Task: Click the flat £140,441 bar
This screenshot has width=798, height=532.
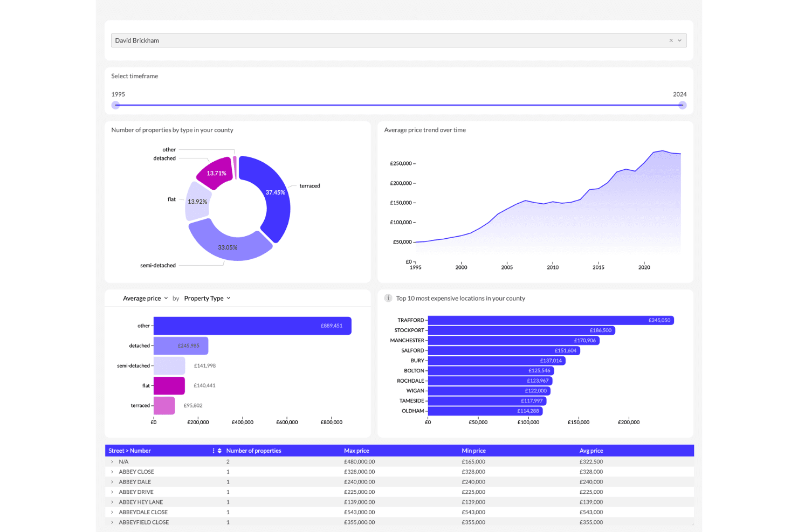Action: (x=169, y=385)
